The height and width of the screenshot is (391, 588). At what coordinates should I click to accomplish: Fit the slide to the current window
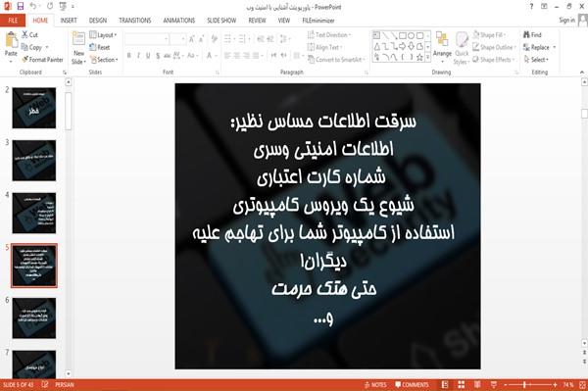(583, 384)
